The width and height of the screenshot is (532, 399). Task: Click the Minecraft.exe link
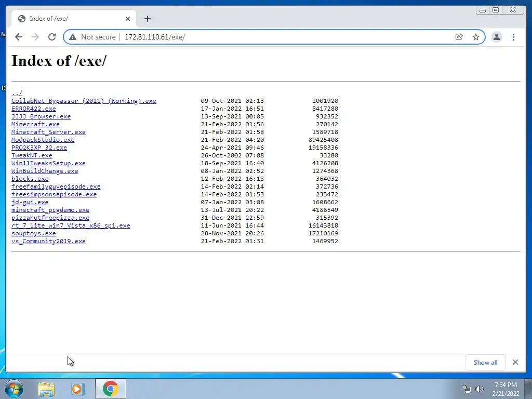pos(36,124)
